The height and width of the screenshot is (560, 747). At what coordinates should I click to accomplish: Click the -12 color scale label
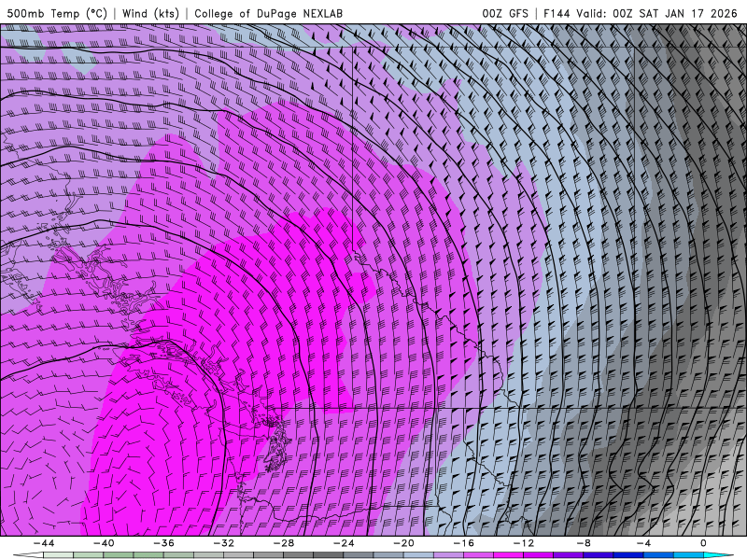pos(524,543)
